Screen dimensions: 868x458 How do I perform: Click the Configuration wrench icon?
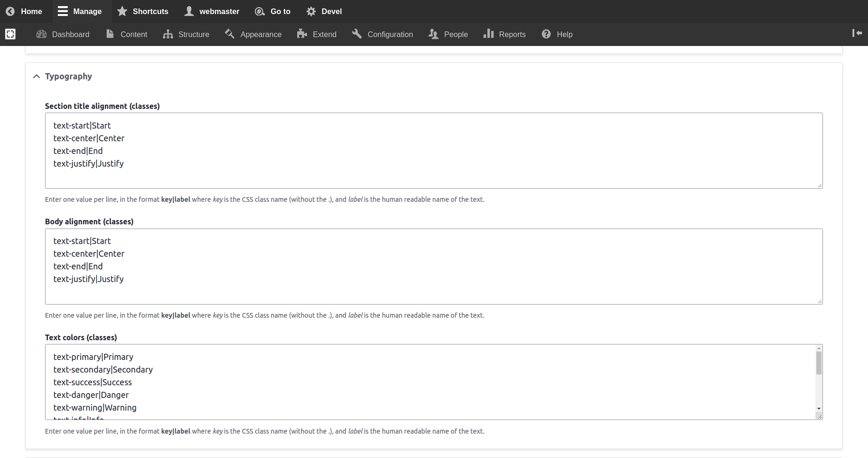(x=356, y=34)
